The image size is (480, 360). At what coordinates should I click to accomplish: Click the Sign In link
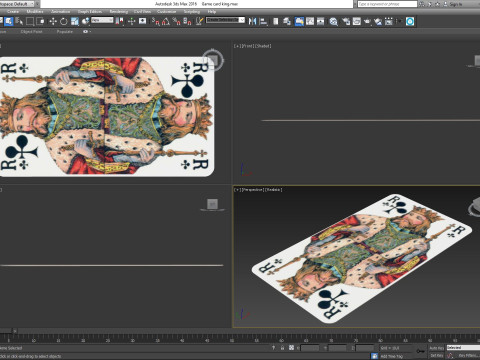point(455,4)
